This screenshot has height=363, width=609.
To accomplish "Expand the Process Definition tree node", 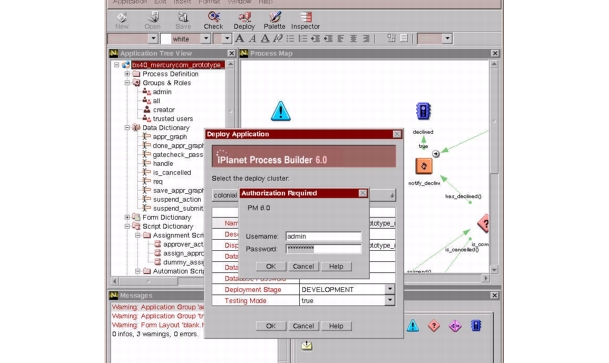I will pos(127,74).
